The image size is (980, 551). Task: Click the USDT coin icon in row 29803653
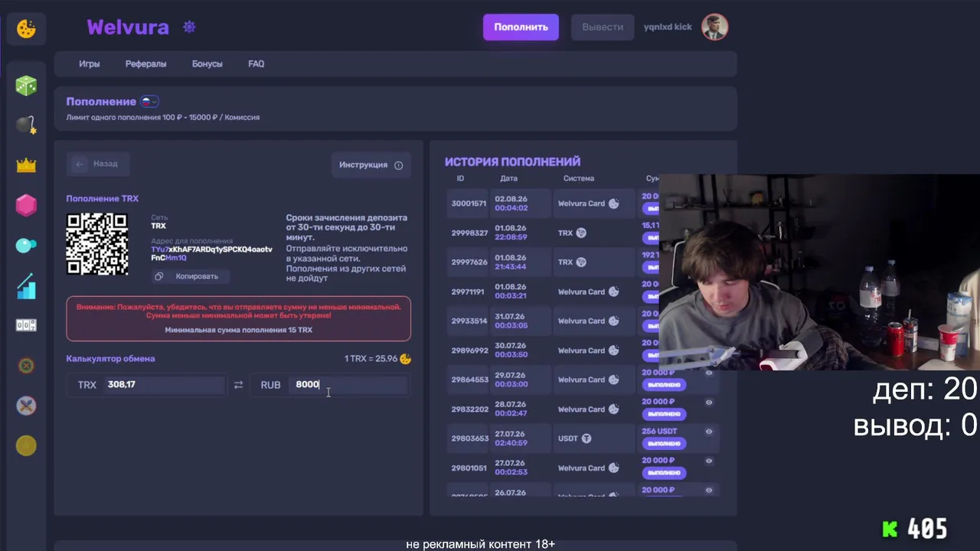click(x=586, y=439)
